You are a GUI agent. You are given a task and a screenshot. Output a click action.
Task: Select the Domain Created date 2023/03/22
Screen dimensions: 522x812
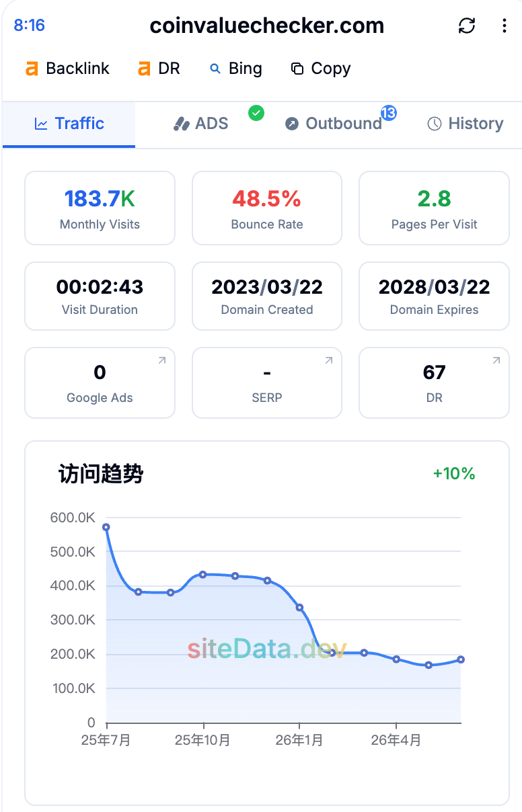[267, 287]
